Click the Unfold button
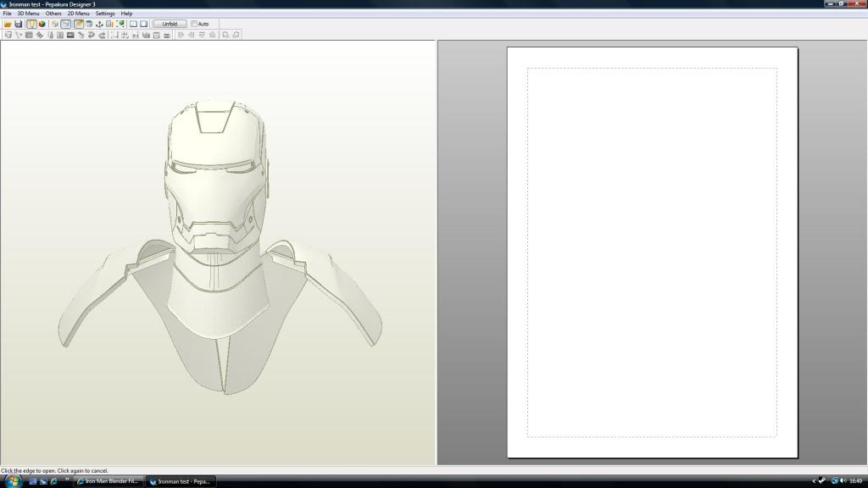The image size is (868, 488). tap(170, 24)
